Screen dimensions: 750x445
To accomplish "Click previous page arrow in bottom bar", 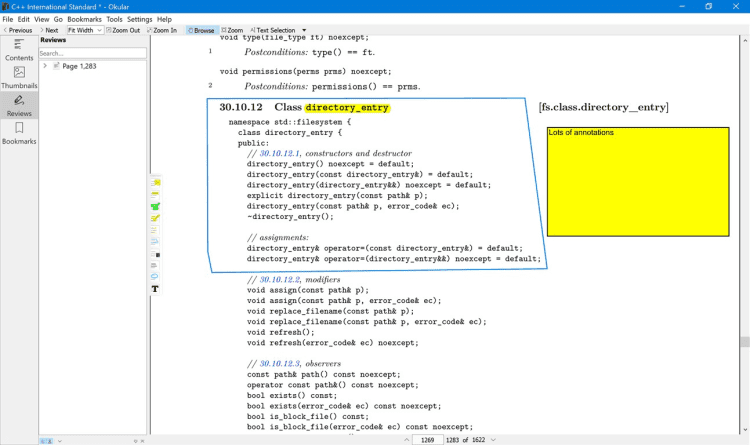I will coord(407,440).
